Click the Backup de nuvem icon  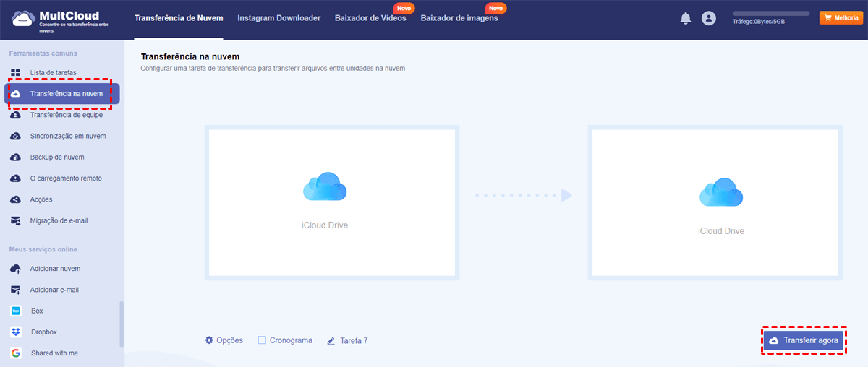coord(15,157)
